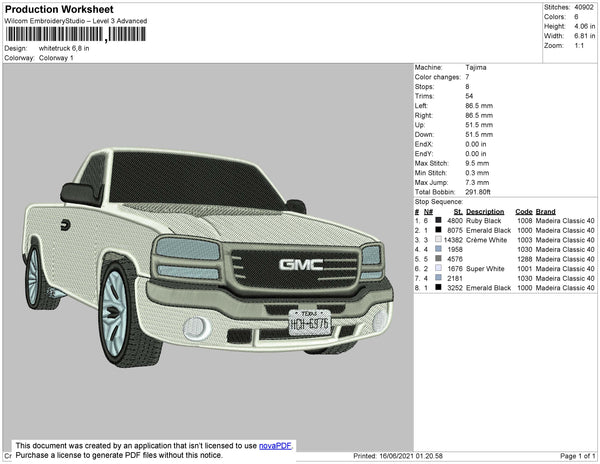
Task: Click the Color changes value 7
Action: (x=467, y=77)
